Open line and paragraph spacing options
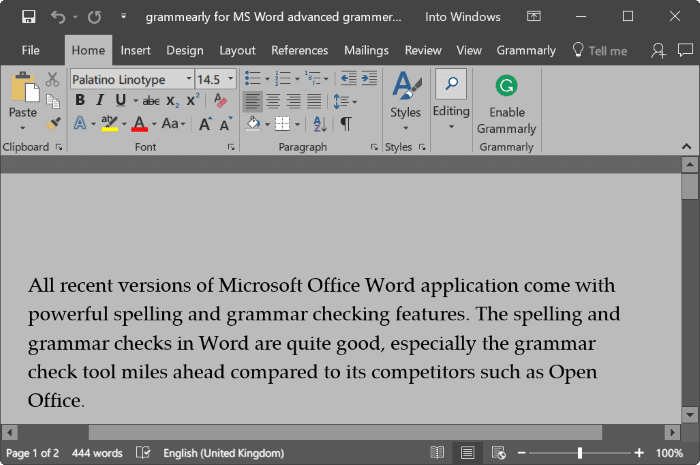Viewport: 700px width, 465px height. pos(345,102)
